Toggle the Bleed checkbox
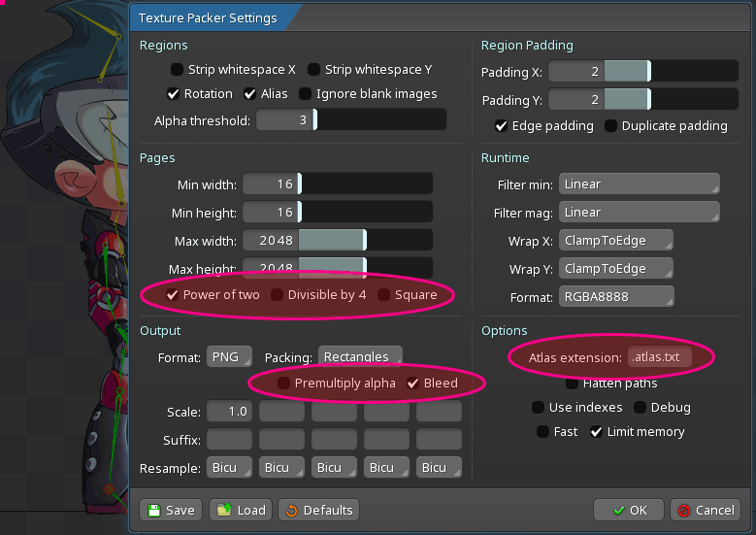This screenshot has width=756, height=535. coord(412,383)
